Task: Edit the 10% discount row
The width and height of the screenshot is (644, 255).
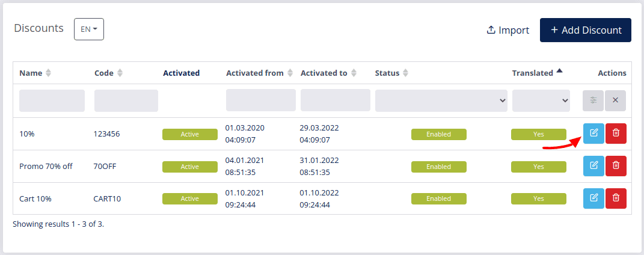Action: (593, 134)
